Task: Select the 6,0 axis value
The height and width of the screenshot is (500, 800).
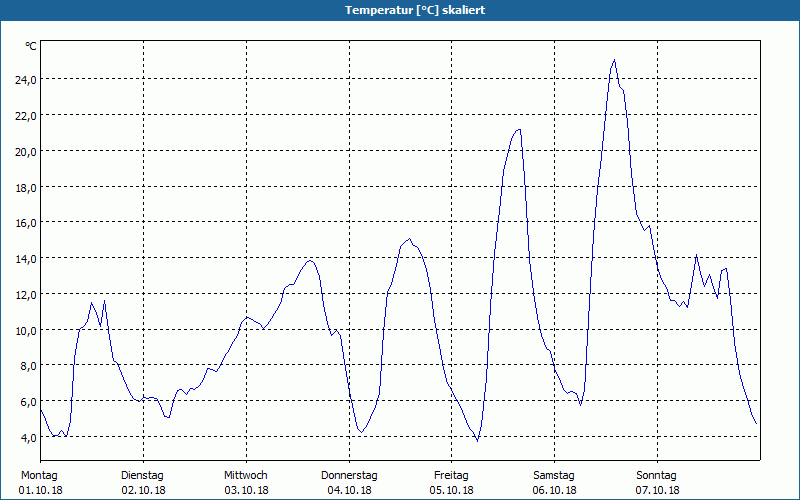Action: click(29, 401)
